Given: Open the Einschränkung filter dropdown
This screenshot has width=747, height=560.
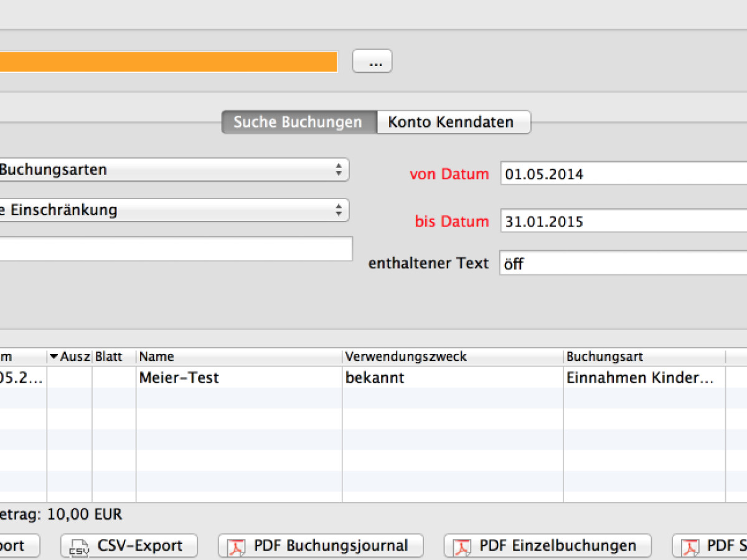Looking at the screenshot, I should 174,210.
